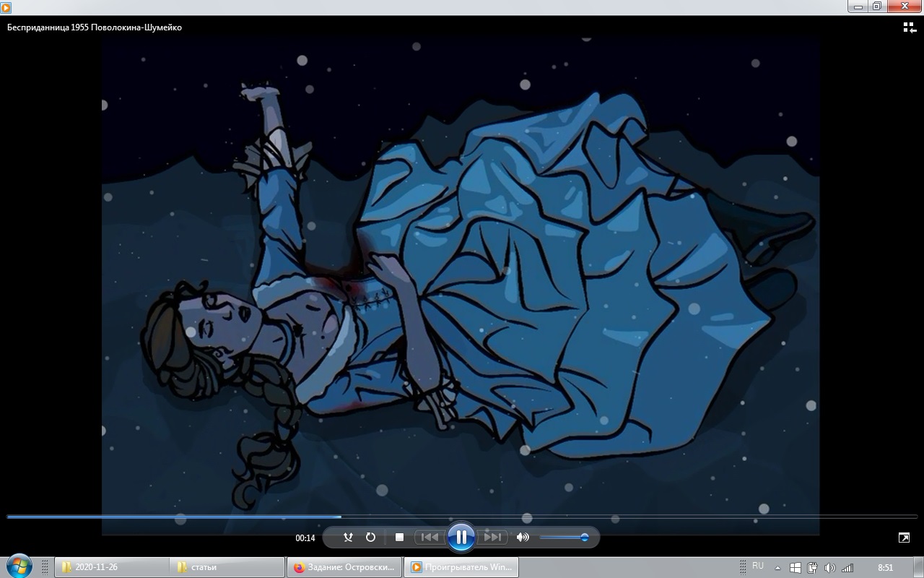Toggle shuffle playback mode
924x578 pixels.
tap(348, 538)
